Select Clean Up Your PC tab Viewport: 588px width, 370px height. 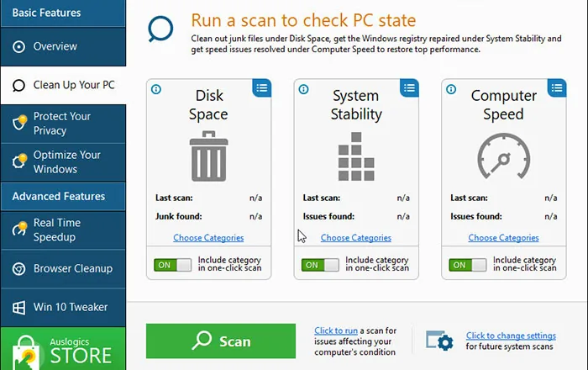pos(63,85)
